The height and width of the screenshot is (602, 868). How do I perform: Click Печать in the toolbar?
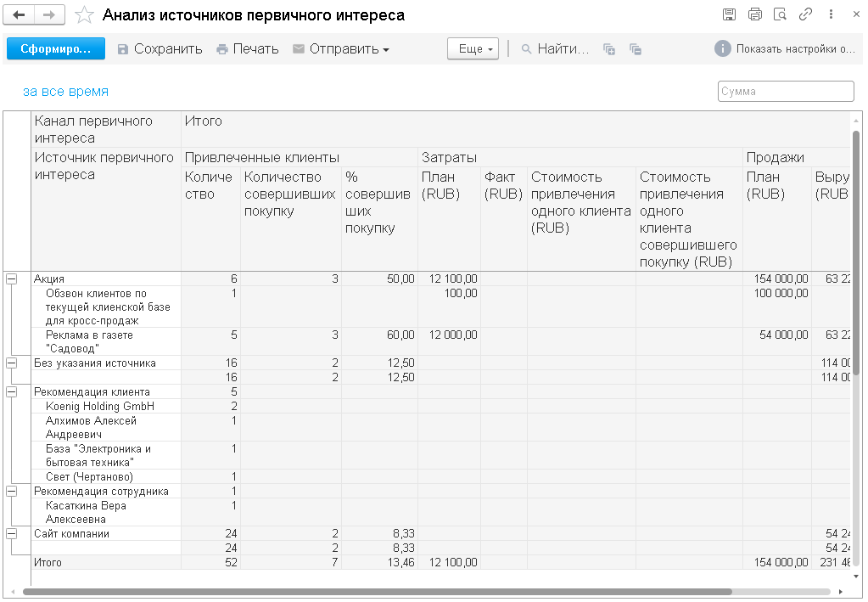[248, 48]
